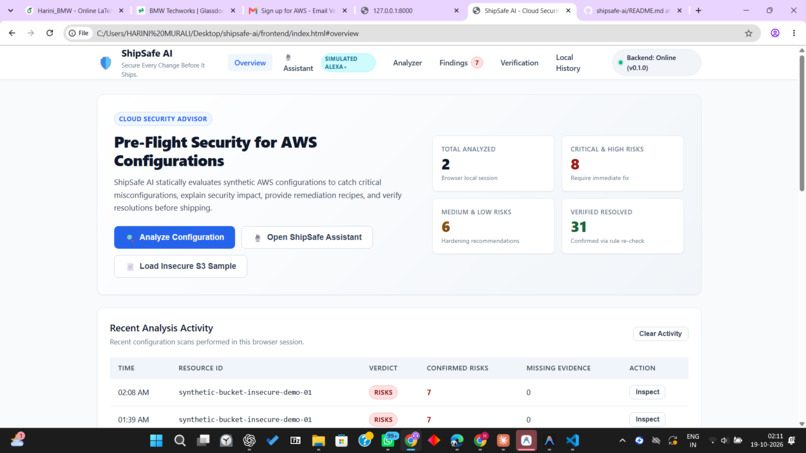The width and height of the screenshot is (806, 453).
Task: Open the Assistant nav item
Action: click(x=298, y=63)
